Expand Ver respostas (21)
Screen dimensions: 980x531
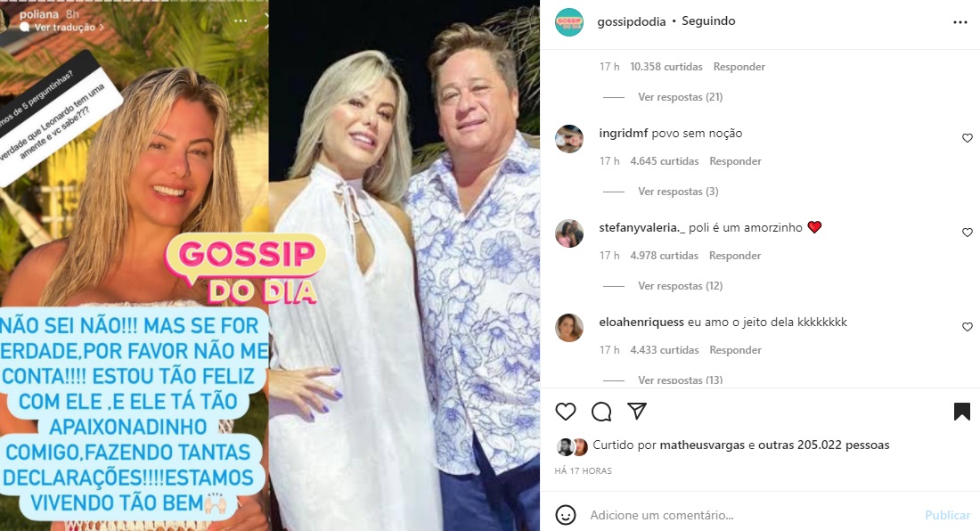pos(680,97)
